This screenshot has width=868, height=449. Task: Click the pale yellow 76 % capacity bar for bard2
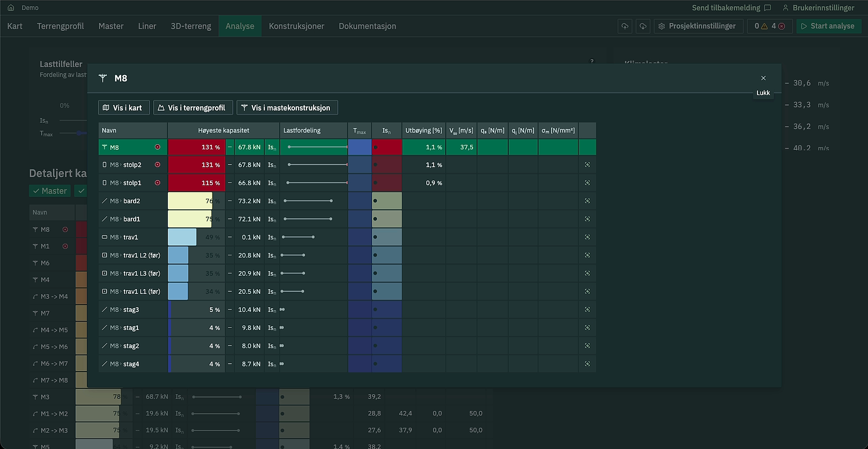point(190,201)
